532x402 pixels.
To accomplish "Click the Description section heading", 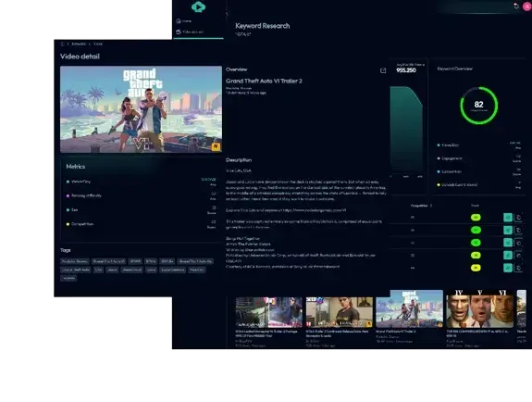I will [x=239, y=160].
